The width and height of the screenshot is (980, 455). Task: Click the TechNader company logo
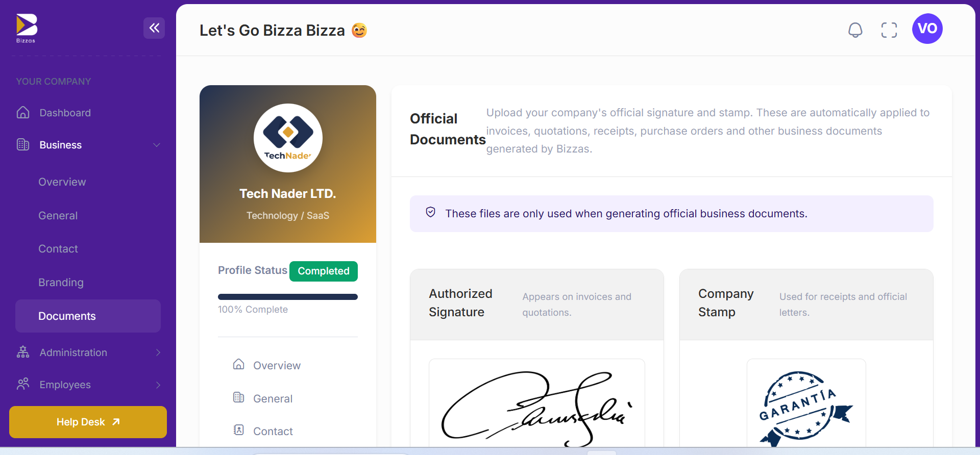coord(288,138)
